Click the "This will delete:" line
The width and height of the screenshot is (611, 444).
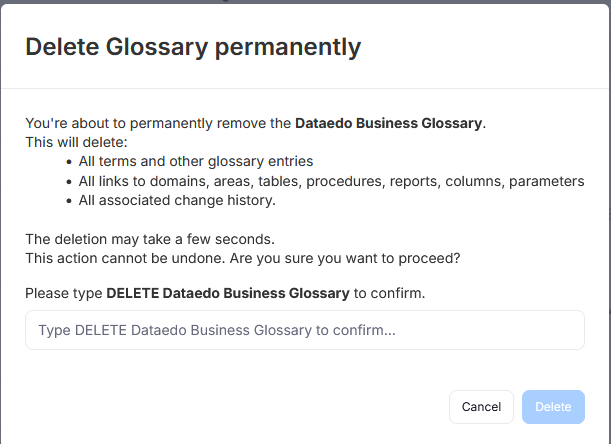pos(83,143)
